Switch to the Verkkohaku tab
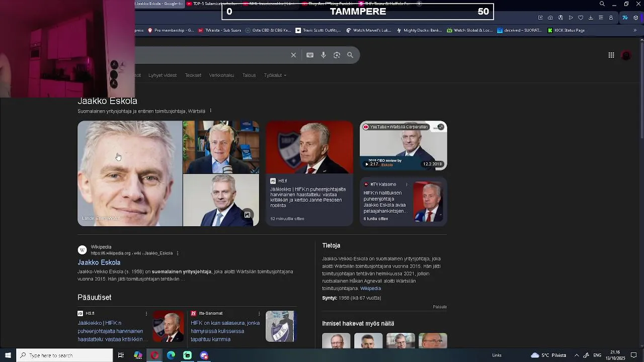Viewport: 644px width, 362px height. (221, 75)
